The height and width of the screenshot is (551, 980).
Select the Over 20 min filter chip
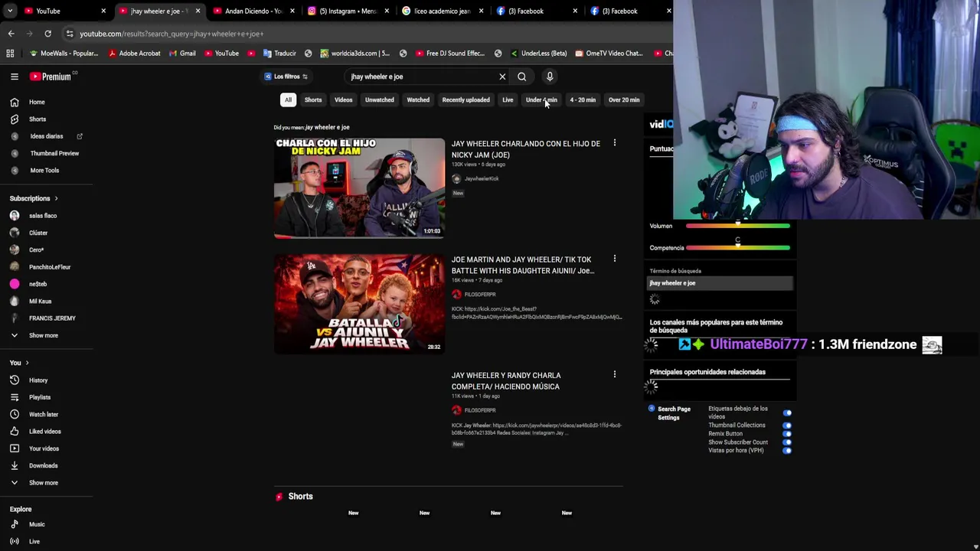[624, 99]
